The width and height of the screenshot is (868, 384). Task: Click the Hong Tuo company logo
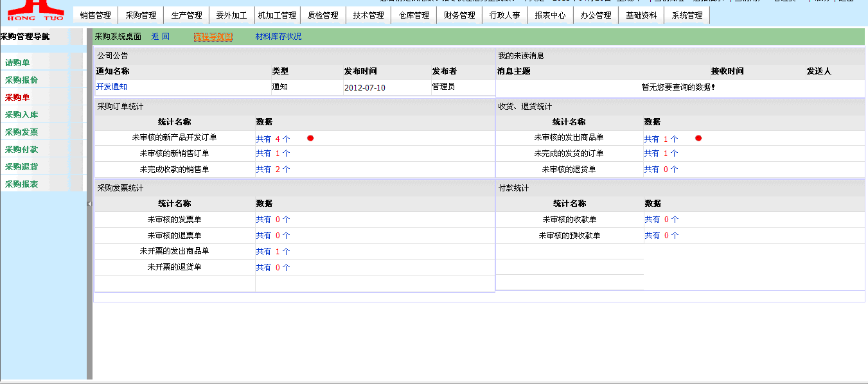pyautogui.click(x=35, y=10)
